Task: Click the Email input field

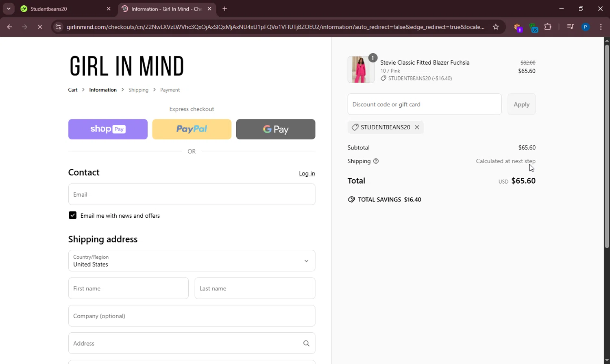Action: tap(192, 194)
